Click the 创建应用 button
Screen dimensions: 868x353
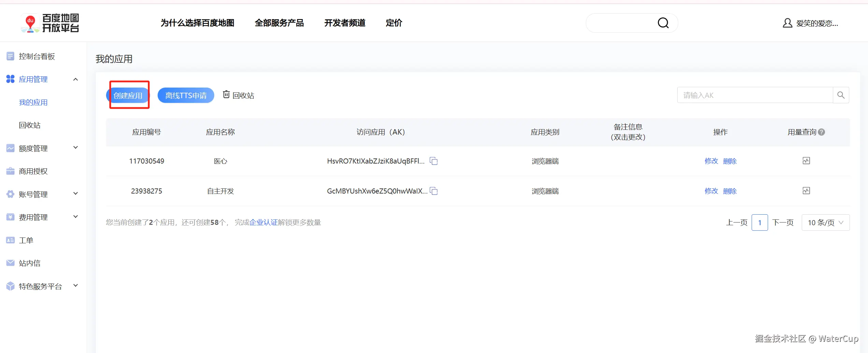[x=128, y=95]
